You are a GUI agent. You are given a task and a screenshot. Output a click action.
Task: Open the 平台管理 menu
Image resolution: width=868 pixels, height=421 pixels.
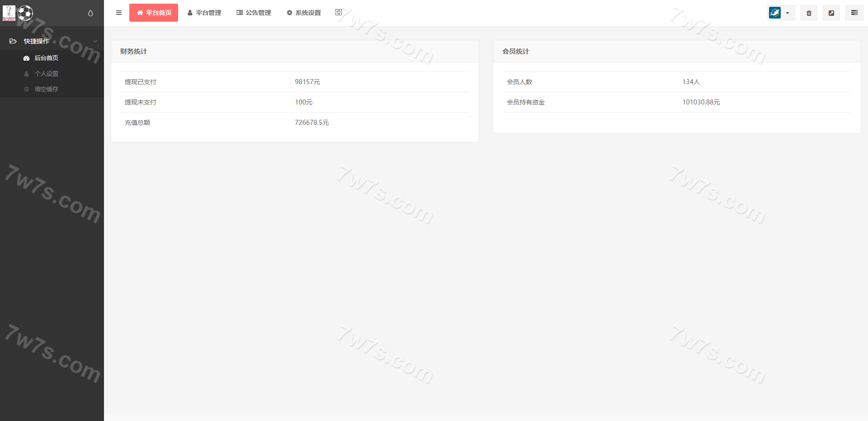204,13
